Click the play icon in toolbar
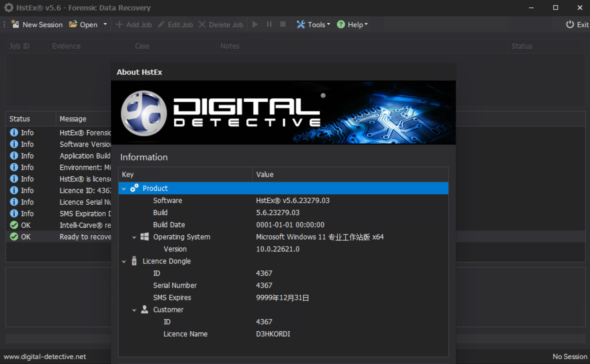This screenshot has height=364, width=590. point(255,24)
